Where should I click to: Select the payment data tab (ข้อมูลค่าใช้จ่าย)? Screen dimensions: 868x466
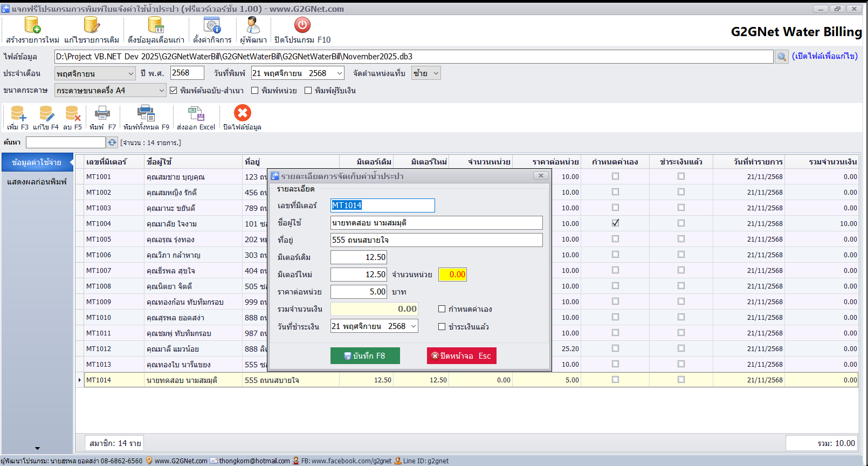[37, 162]
